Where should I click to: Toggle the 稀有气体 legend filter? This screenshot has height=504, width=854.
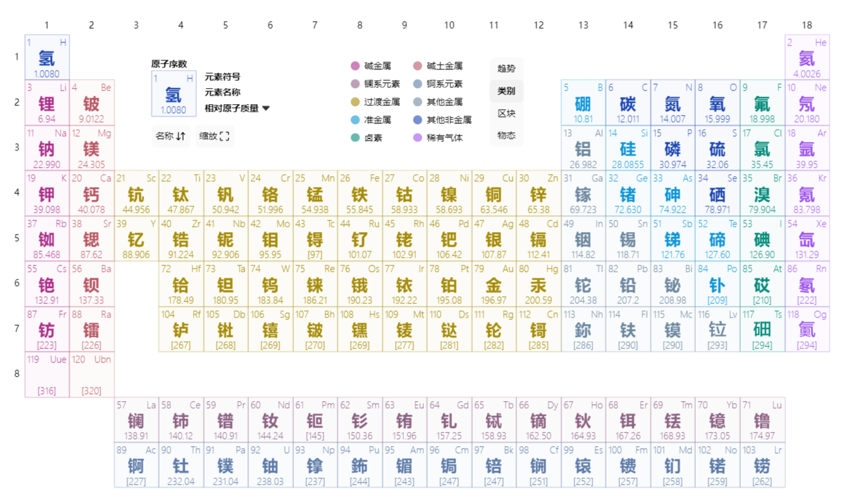click(x=437, y=138)
